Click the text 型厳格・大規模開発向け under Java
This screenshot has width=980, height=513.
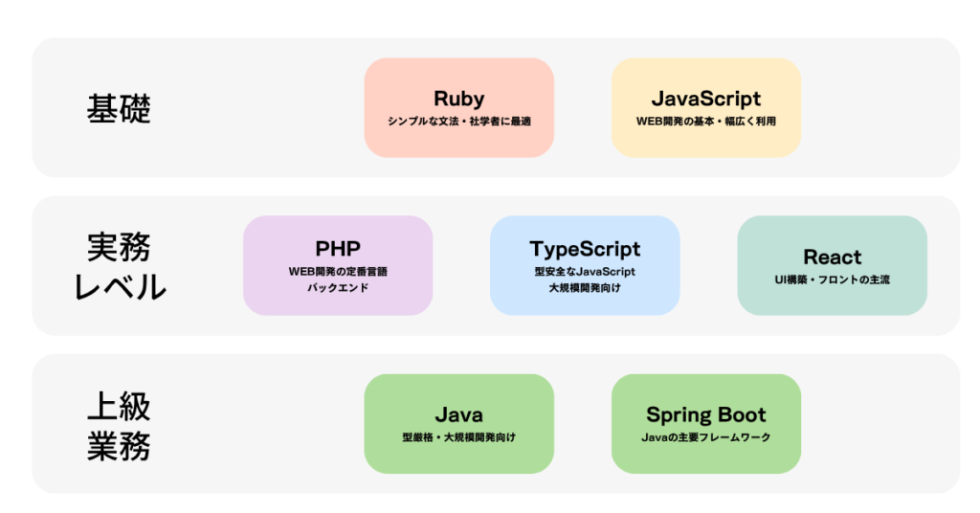[458, 437]
